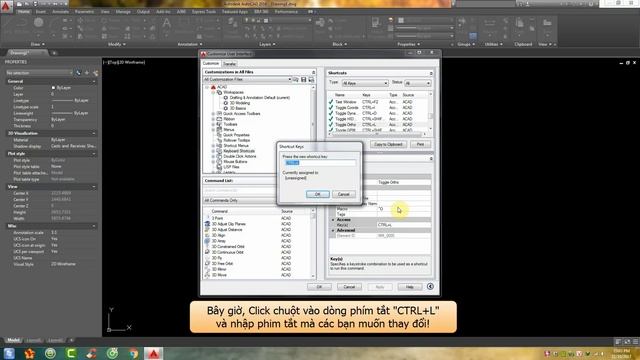Open the Insert ribbon tab

pyautogui.click(x=41, y=12)
